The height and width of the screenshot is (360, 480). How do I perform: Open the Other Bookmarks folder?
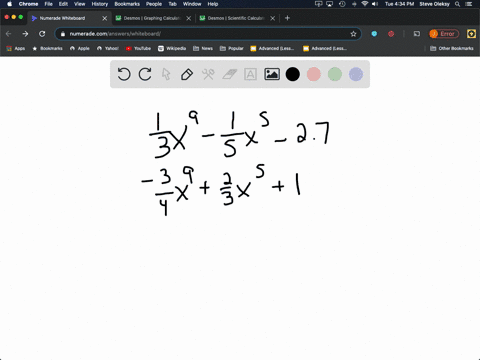[x=452, y=48]
